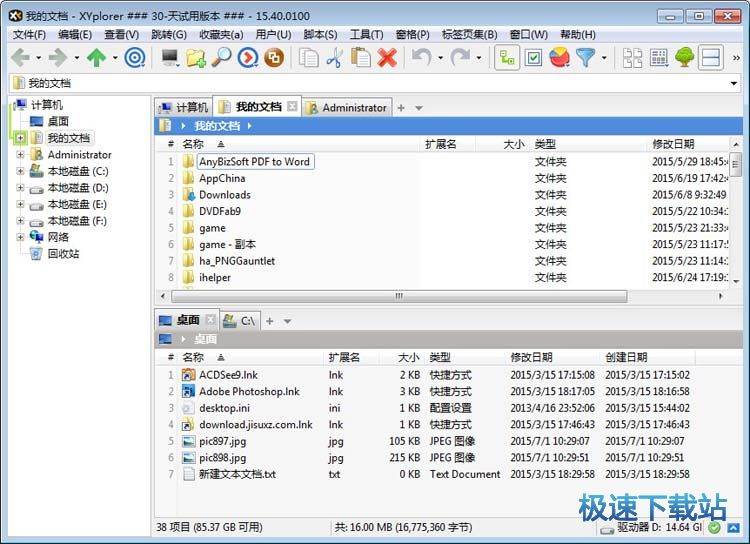Image resolution: width=750 pixels, height=544 pixels.
Task: Sort by the 修改日期 column header in the lower pane
Action: (x=531, y=357)
